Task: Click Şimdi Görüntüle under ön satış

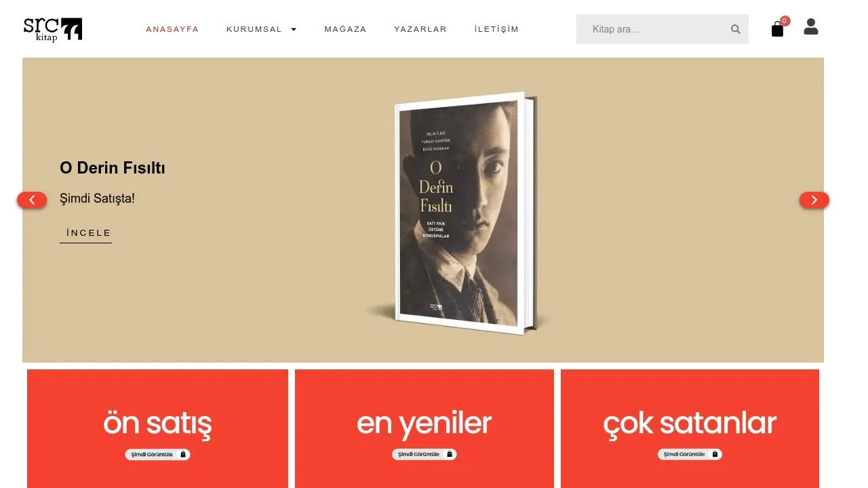Action: tap(157, 454)
